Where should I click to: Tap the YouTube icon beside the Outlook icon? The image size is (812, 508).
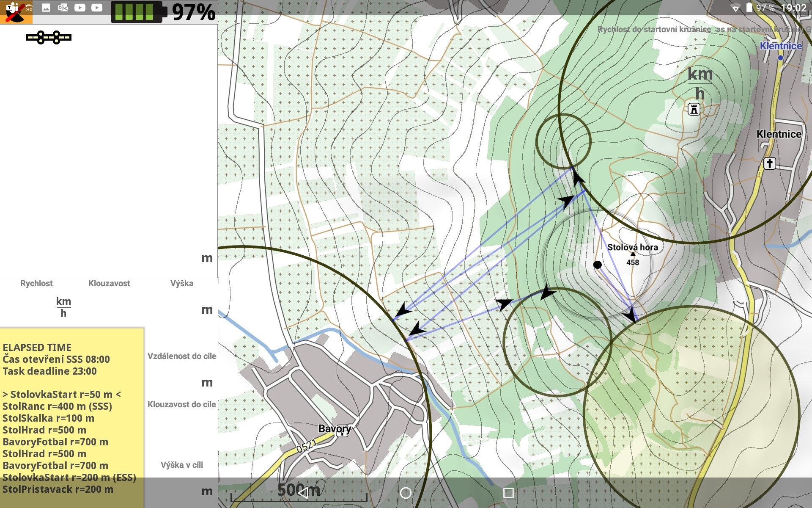pos(80,8)
